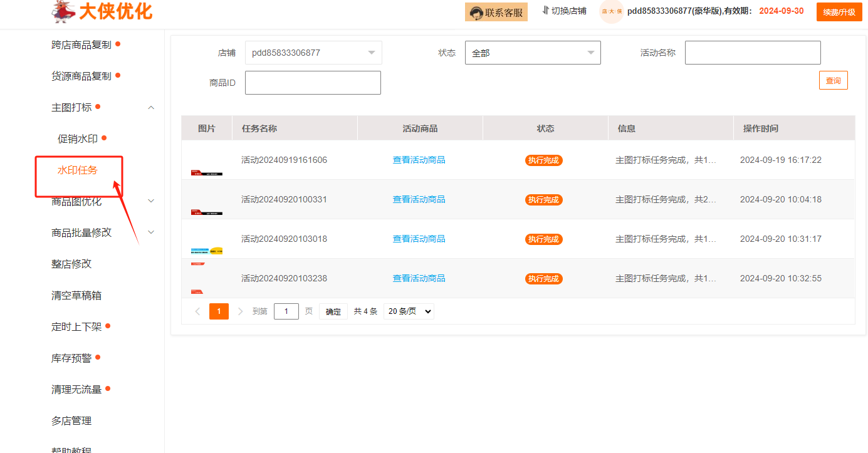868x453 pixels.
Task: Click the round store avatar icon
Action: pyautogui.click(x=612, y=11)
